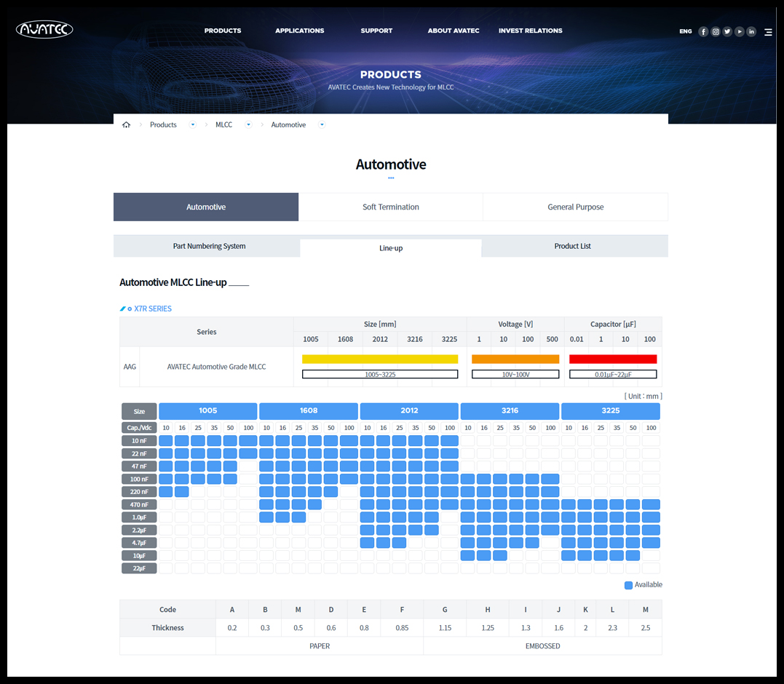Image resolution: width=784 pixels, height=684 pixels.
Task: Expand the Automotive breadcrumb dropdown
Action: click(322, 125)
